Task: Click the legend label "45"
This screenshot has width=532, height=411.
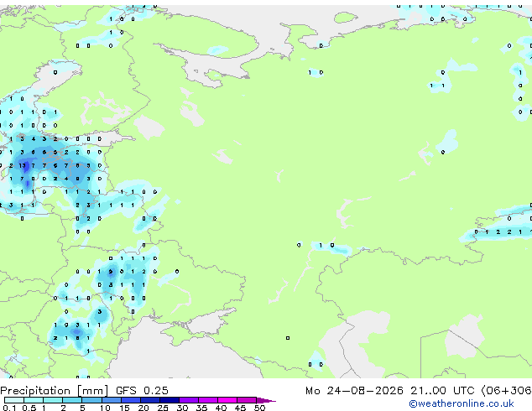Action: pos(240,408)
